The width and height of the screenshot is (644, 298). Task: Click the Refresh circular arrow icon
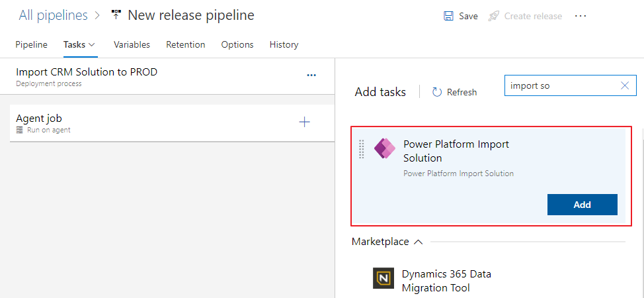(x=437, y=92)
